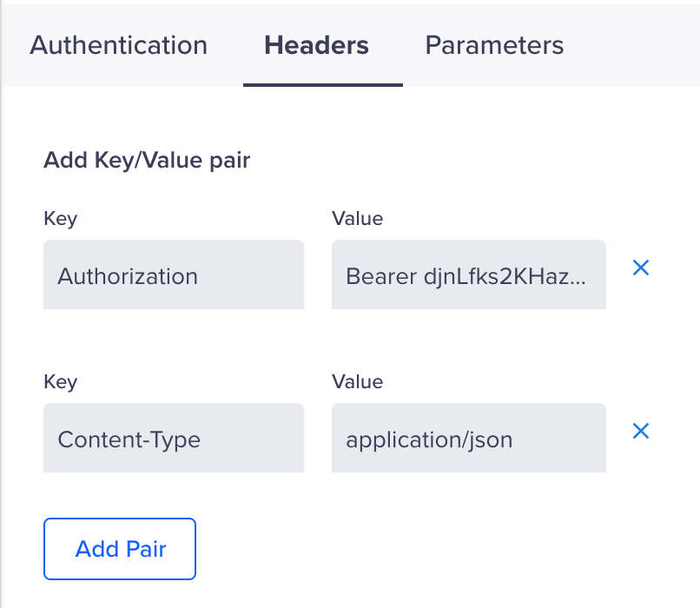The image size is (700, 608).
Task: Click the Add Pair button
Action: click(x=120, y=549)
